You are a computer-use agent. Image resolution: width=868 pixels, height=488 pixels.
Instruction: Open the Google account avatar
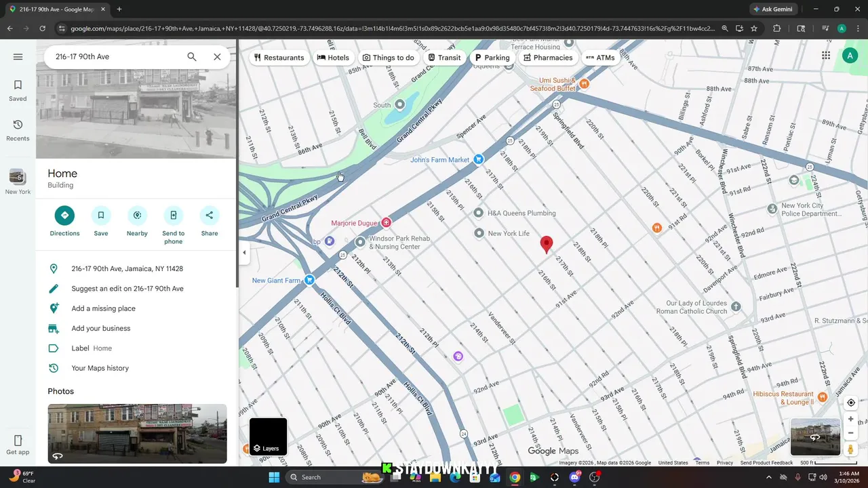(x=850, y=56)
